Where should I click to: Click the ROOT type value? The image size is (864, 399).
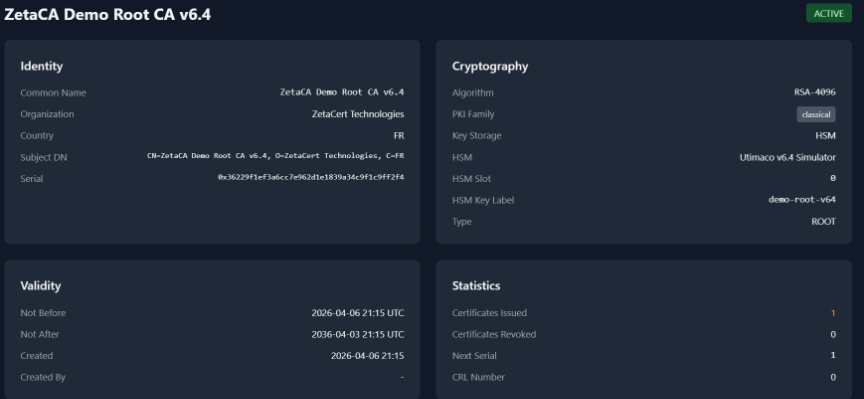[823, 222]
